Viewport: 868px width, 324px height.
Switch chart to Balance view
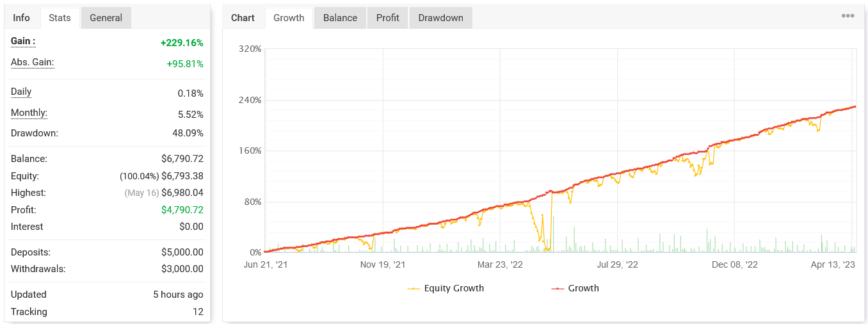[x=340, y=18]
